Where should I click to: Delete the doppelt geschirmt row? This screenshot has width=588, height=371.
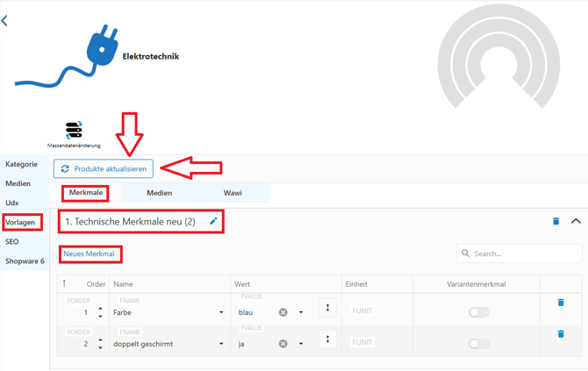click(x=561, y=334)
